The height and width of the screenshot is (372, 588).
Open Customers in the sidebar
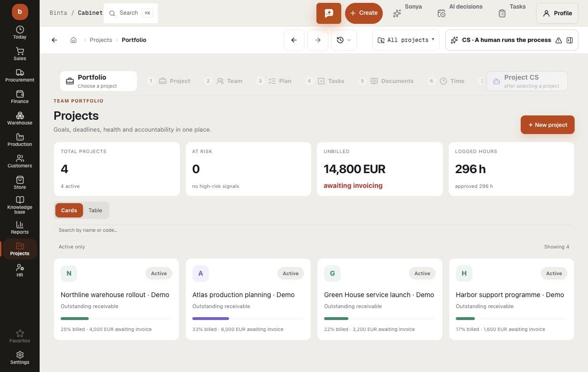click(20, 161)
